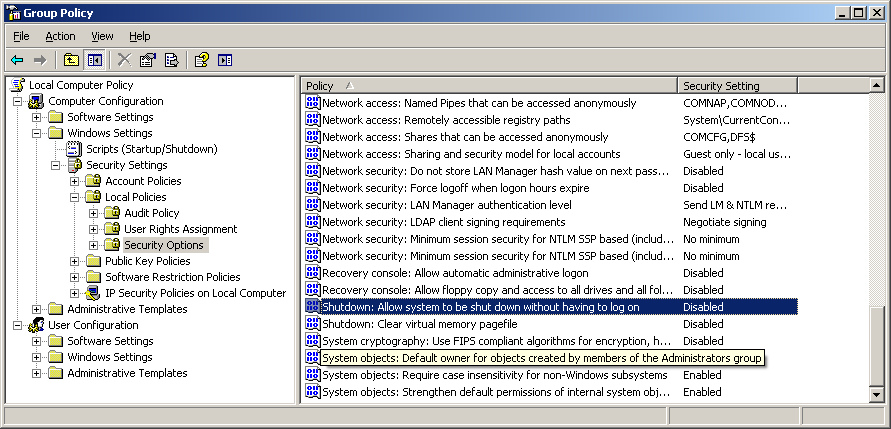Toggle the Show/Hide Console Tree button
The height and width of the screenshot is (429, 891).
(x=95, y=60)
